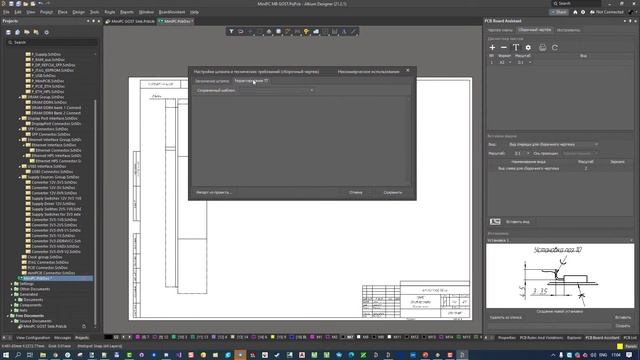640x360 pixels.
Task: Click the Отмена button in dialog
Action: tap(356, 192)
